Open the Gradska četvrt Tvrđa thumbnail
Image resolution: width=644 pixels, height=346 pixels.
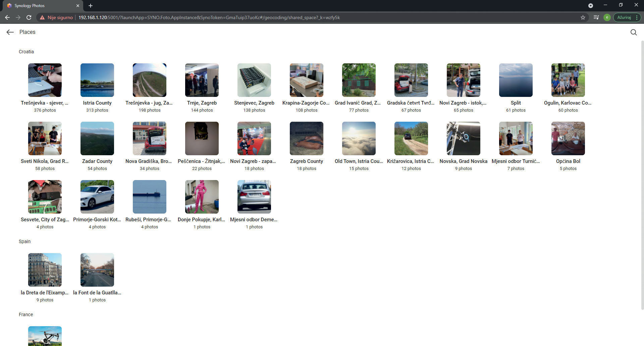click(x=411, y=80)
